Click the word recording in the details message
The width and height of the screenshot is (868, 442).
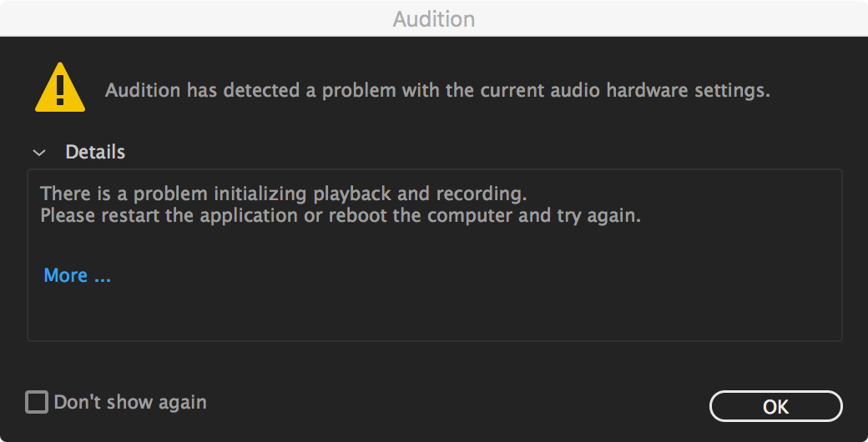point(483,194)
